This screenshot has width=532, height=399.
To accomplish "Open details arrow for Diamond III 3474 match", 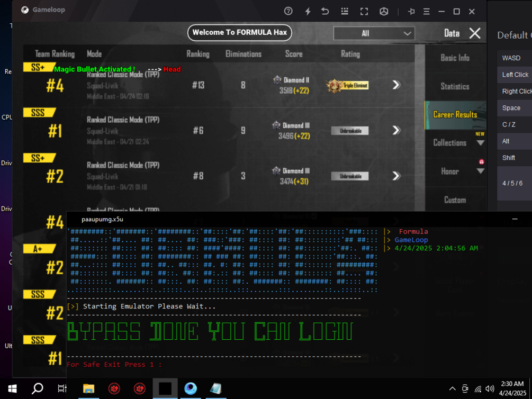I will pos(396,176).
